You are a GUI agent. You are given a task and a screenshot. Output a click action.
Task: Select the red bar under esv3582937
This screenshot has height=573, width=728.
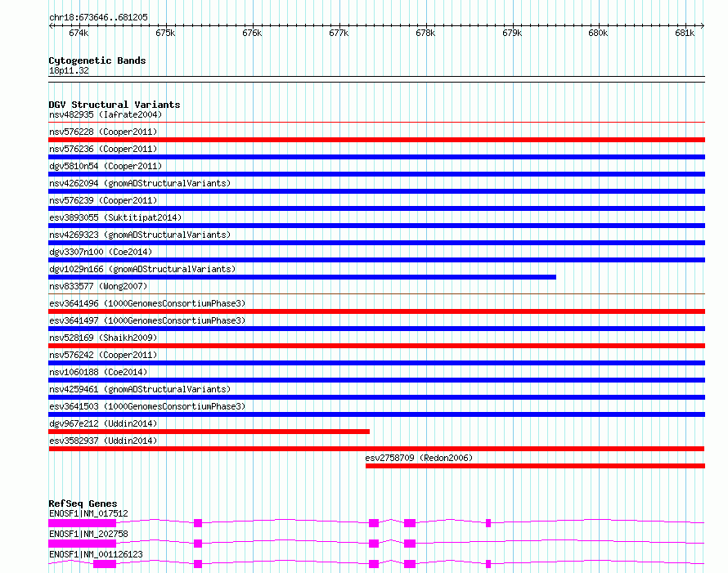[376, 449]
